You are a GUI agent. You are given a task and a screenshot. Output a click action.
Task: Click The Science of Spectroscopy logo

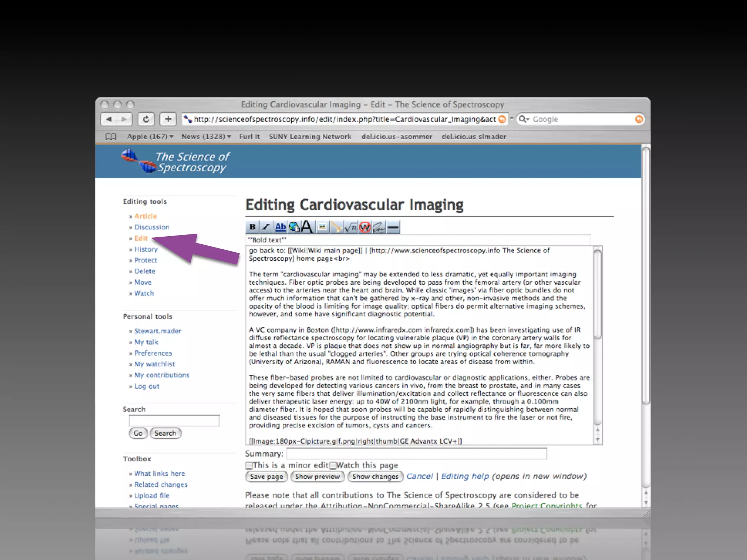(x=176, y=162)
